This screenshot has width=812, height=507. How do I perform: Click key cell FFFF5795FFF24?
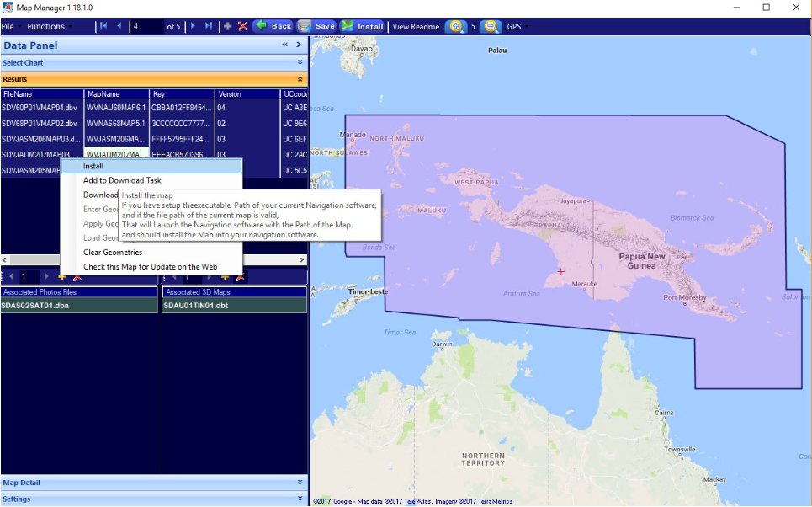coord(183,139)
